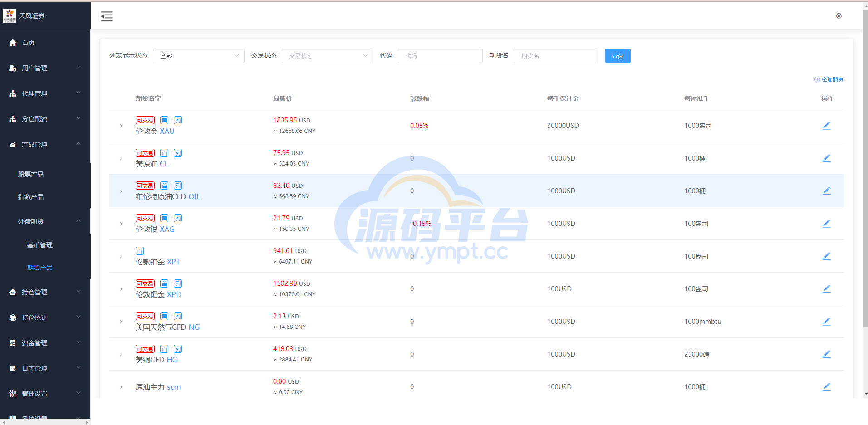Click the 可交易 tag in 美国天然气CFD NG row
The image size is (868, 425).
click(145, 316)
